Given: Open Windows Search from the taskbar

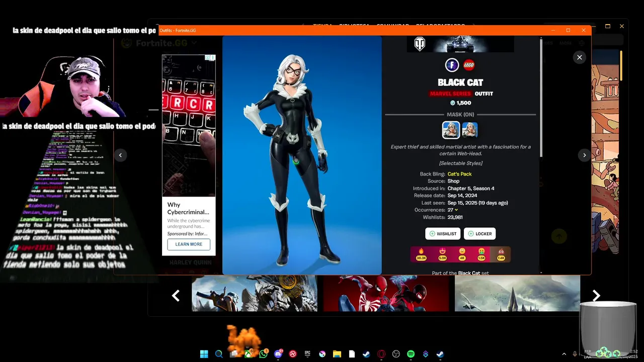Looking at the screenshot, I should 219,354.
